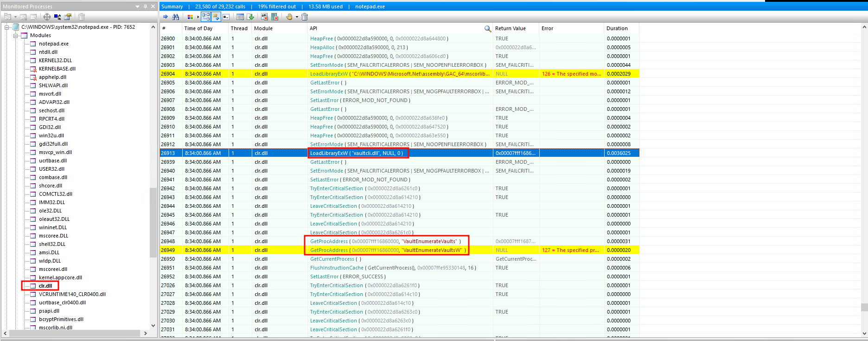Select bcryptPrimitives.dll in the modules tree
868x341 pixels.
[61, 319]
